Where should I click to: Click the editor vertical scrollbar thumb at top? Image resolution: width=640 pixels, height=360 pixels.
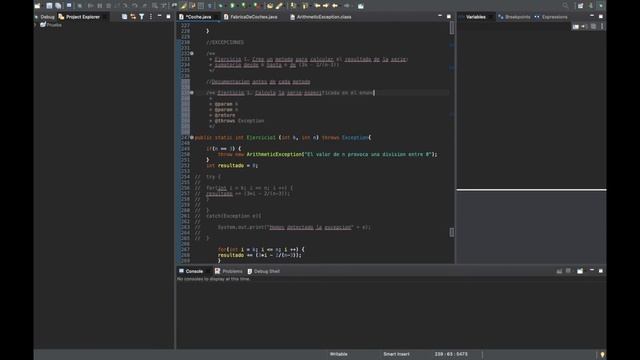(x=452, y=28)
